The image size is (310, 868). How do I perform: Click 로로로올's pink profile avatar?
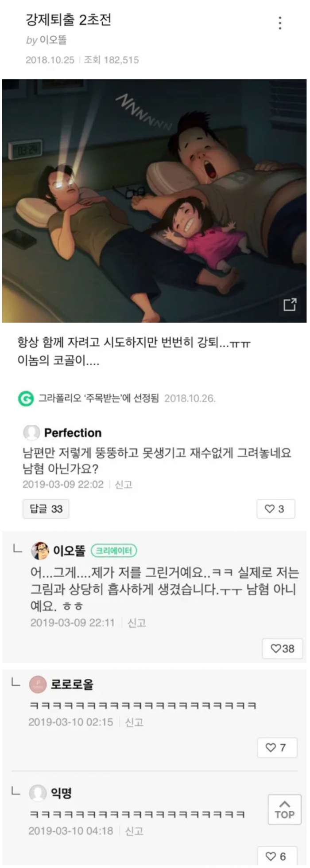[x=38, y=684]
